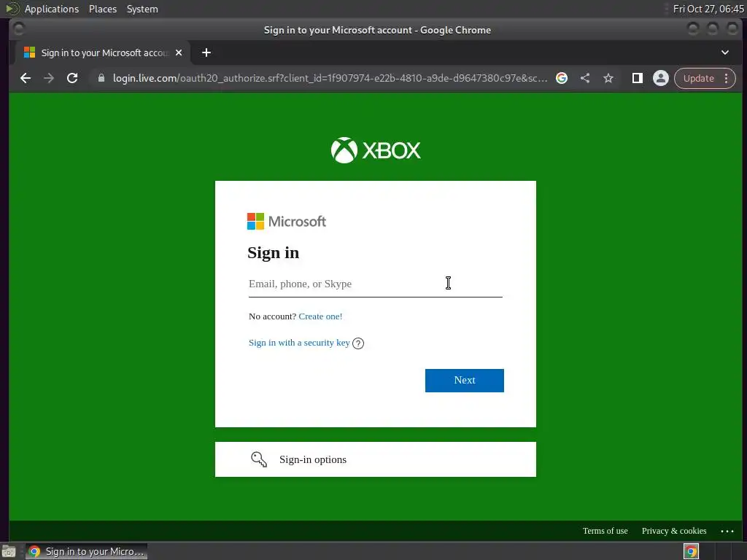Click the Create one! link

click(x=320, y=316)
